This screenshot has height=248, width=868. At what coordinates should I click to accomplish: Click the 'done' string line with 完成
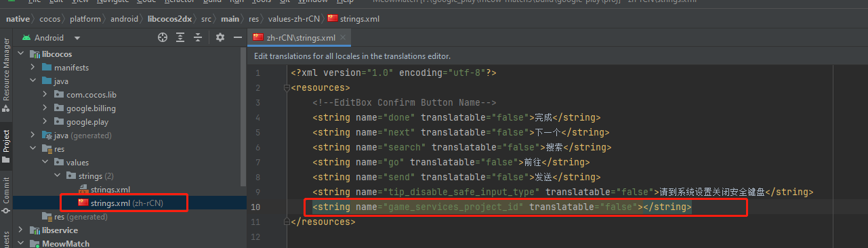tap(456, 117)
